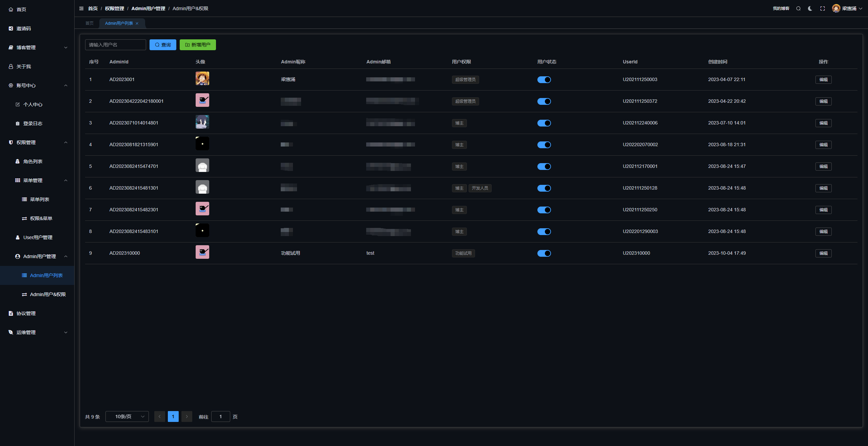Viewport: 868px width, 446px height.
Task: Expand the 运维管理 sidebar menu
Action: (x=37, y=332)
